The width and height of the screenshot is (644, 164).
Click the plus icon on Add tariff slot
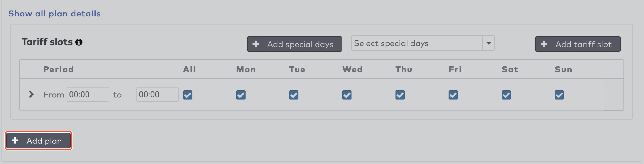point(544,44)
